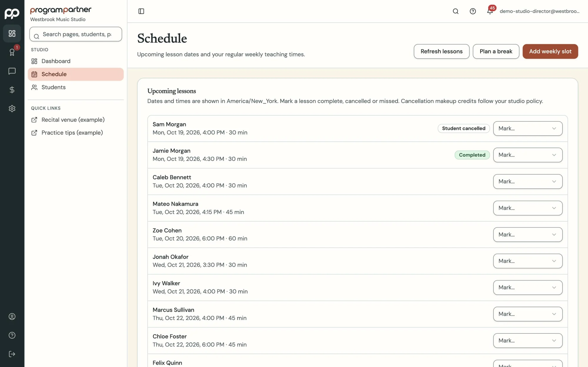Click 'Thu, Oct 22, 2026, 4:00 PM · 45 min'
588x367 pixels.
click(x=200, y=318)
